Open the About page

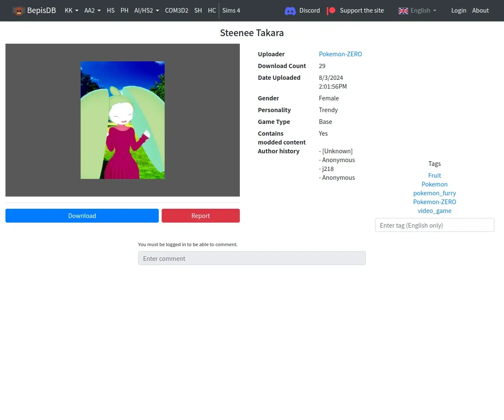point(480,10)
